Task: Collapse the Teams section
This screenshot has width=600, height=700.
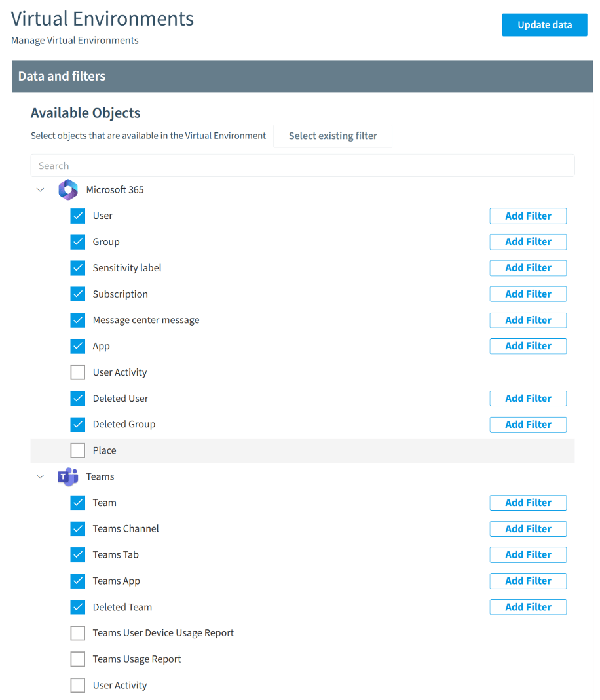Action: (40, 476)
